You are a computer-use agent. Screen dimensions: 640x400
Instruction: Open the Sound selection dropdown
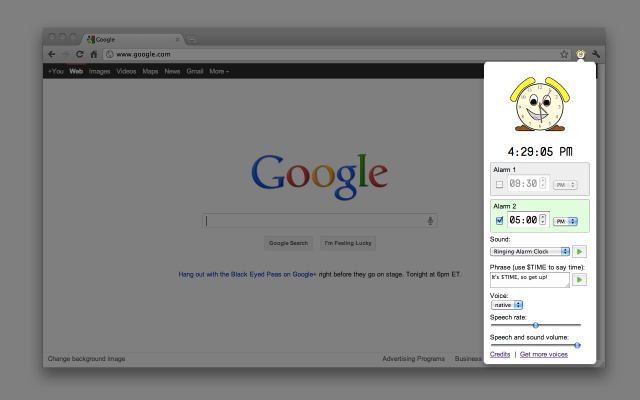click(530, 251)
